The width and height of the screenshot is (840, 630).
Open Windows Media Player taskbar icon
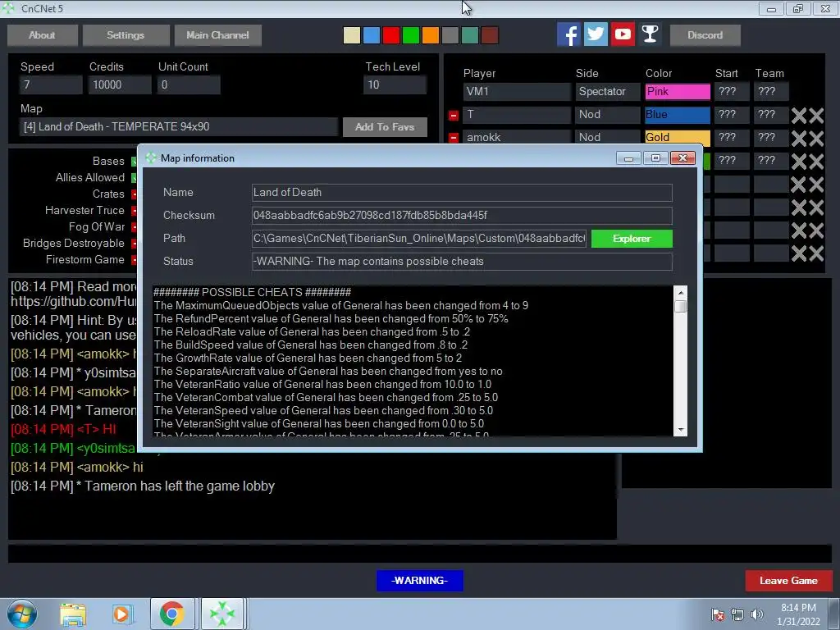pyautogui.click(x=121, y=614)
